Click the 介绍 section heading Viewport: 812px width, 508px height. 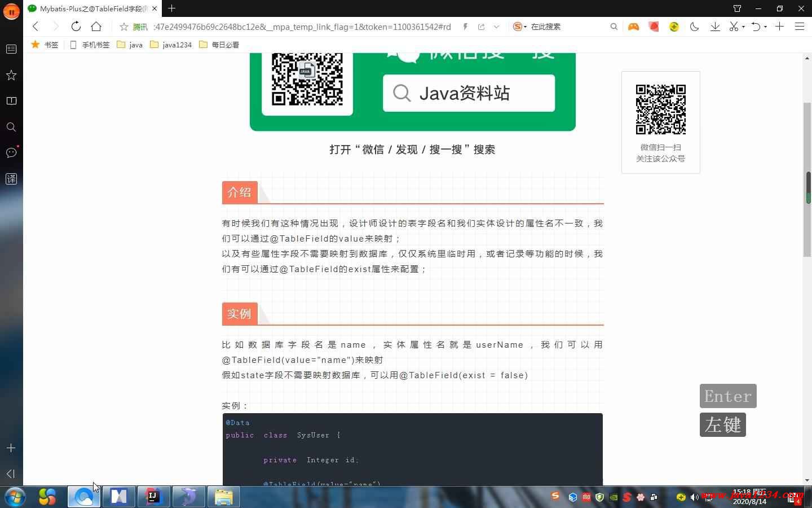[240, 192]
